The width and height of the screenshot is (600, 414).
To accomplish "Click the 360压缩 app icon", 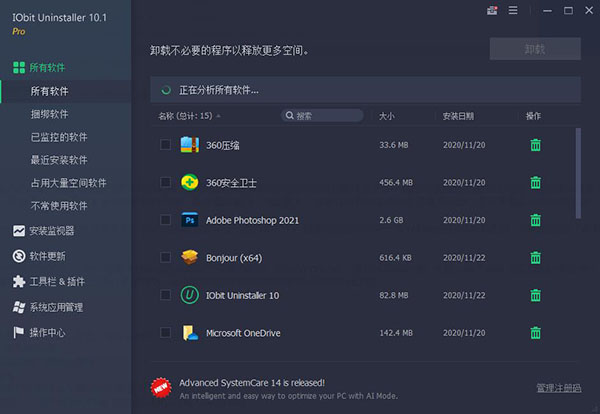I will (189, 145).
